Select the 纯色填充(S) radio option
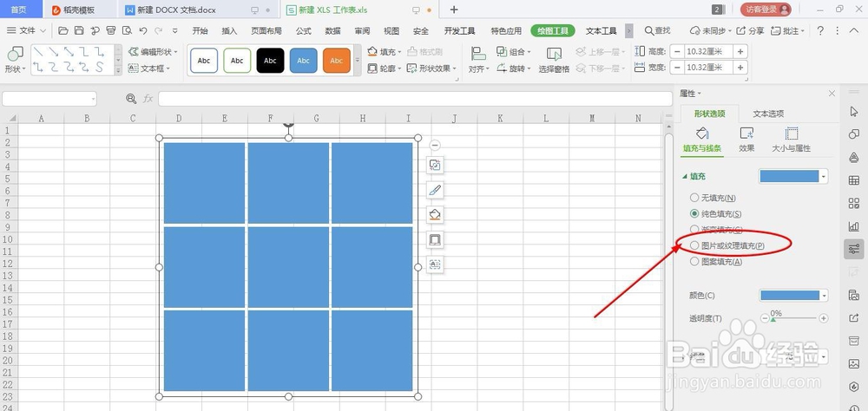 [694, 213]
